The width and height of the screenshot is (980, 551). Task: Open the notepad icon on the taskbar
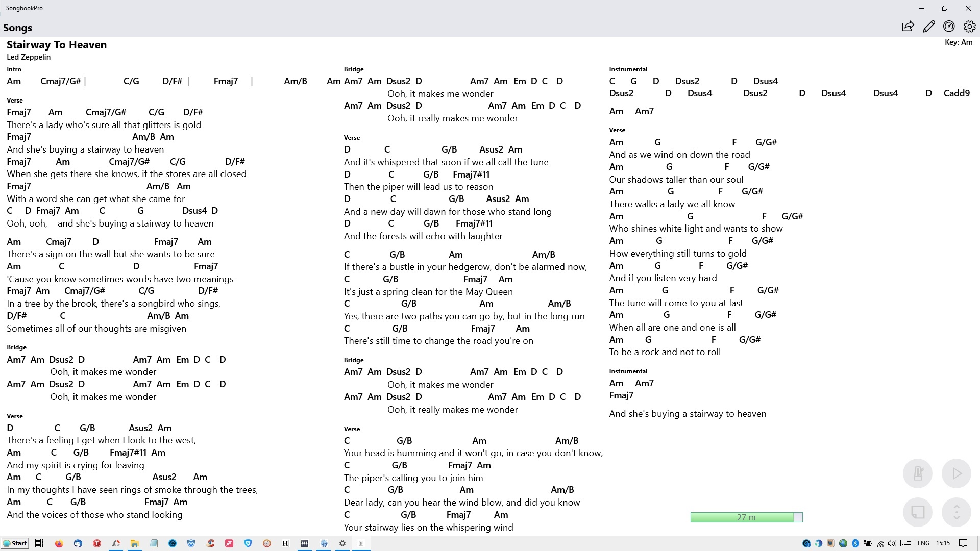[x=154, y=543]
